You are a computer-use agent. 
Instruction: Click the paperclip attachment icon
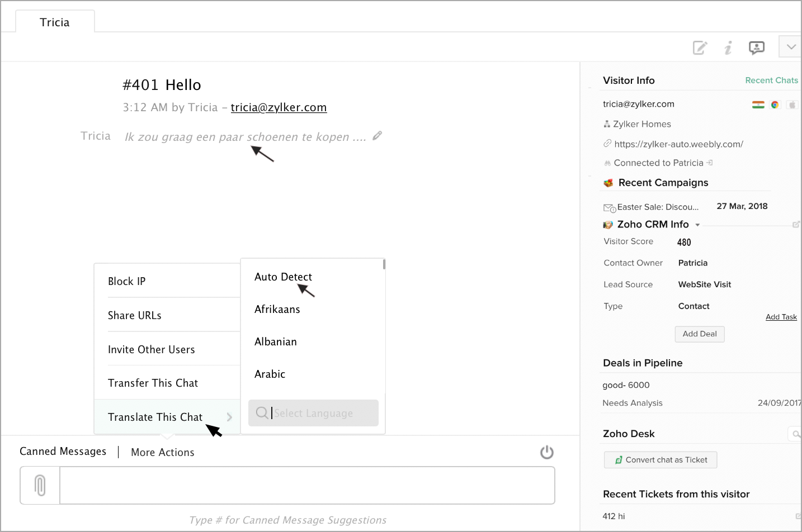click(40, 485)
